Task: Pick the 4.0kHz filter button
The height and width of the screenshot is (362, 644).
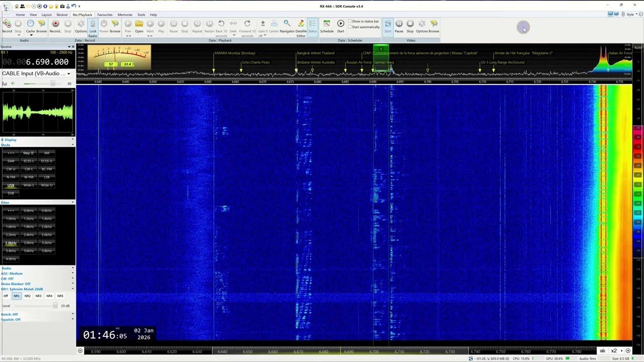Action: pos(11,259)
